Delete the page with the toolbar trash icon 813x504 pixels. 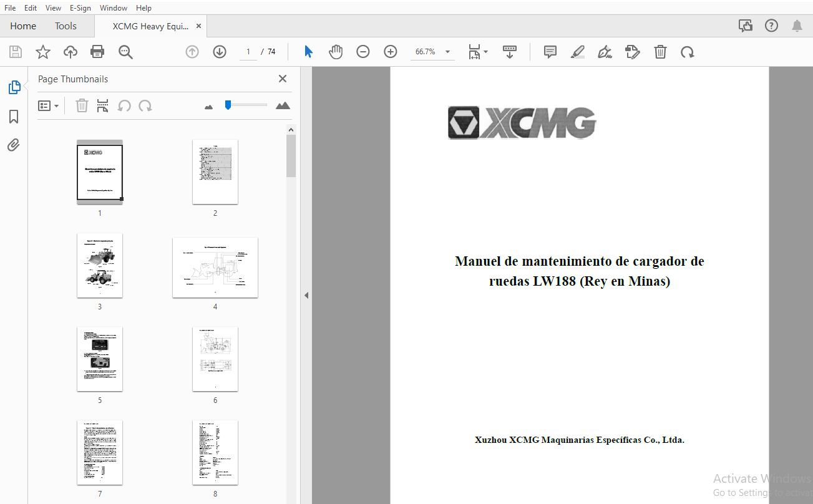coord(660,52)
